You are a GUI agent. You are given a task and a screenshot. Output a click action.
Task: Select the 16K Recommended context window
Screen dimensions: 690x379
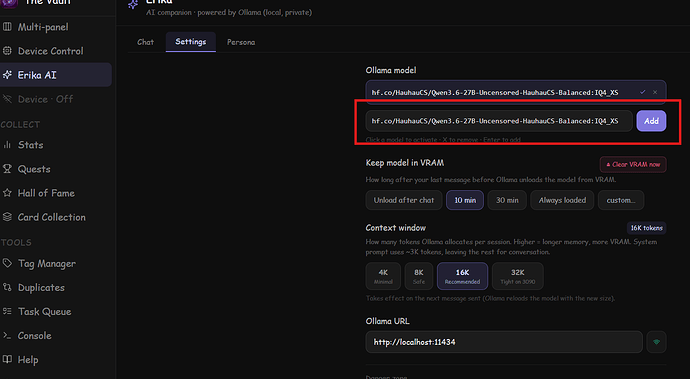[x=462, y=276]
